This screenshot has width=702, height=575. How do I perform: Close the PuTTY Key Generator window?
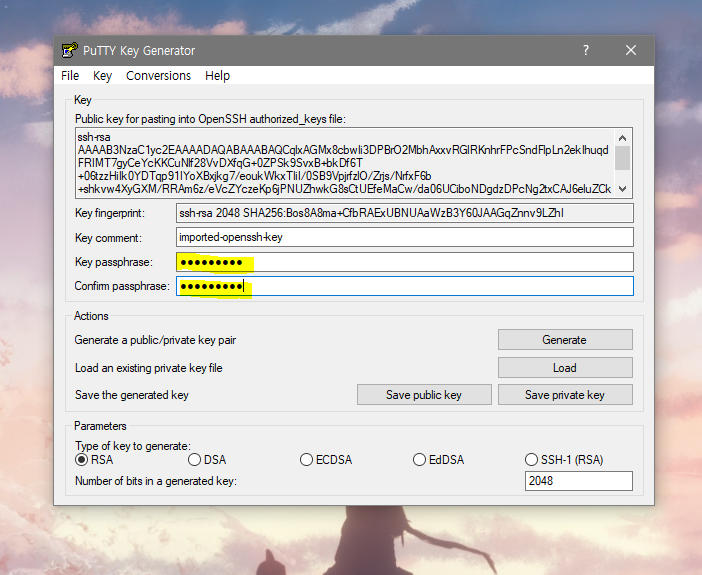[631, 50]
